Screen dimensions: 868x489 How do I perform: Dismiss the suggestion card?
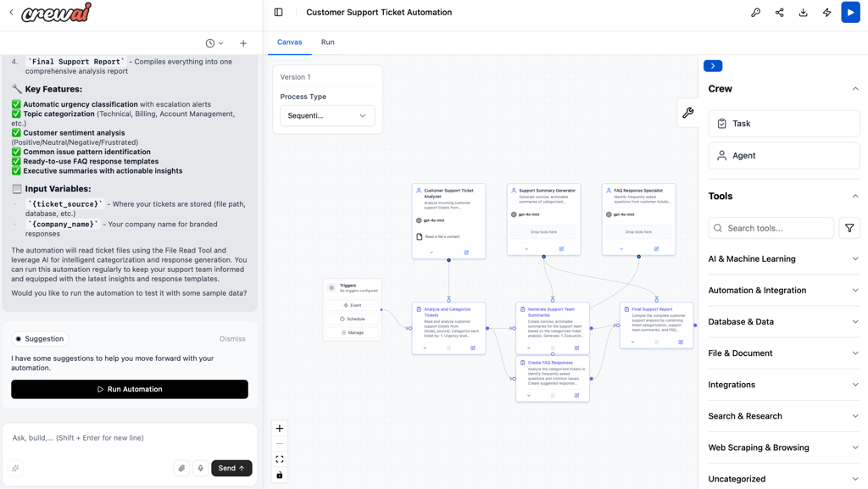coord(232,338)
